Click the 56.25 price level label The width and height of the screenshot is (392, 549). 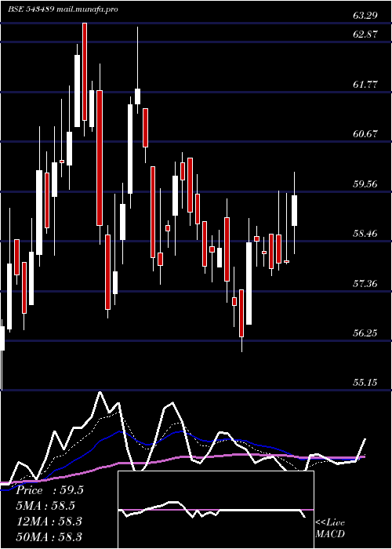(365, 333)
